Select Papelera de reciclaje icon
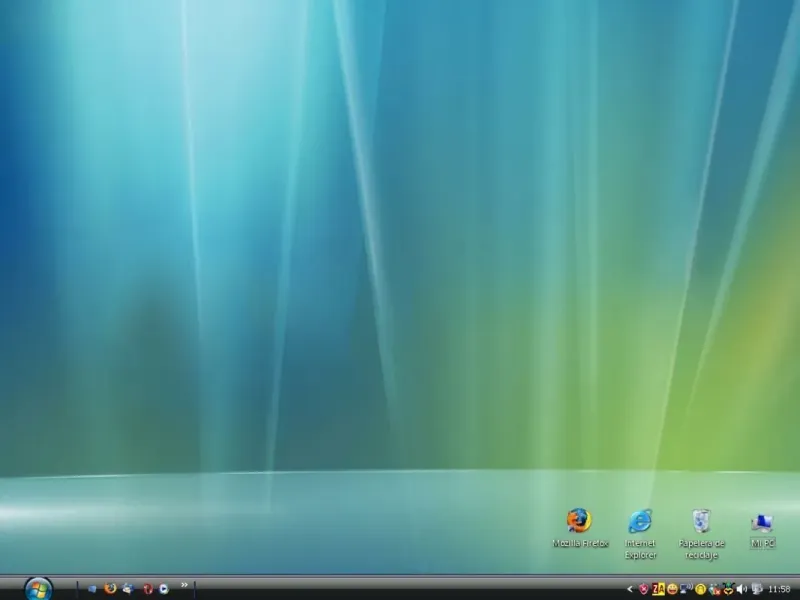 [702, 521]
